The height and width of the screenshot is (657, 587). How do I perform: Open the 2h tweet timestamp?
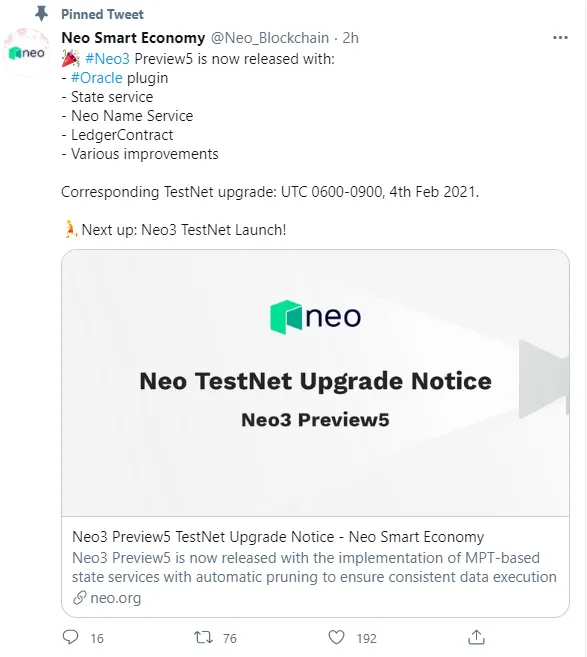tap(351, 38)
